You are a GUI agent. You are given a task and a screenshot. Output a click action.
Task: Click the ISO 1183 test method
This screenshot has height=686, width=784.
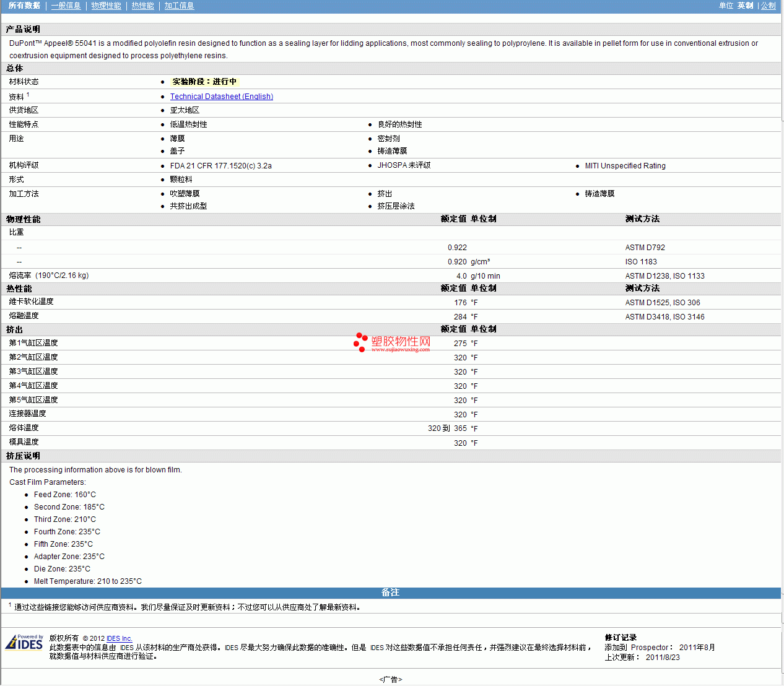[x=641, y=262]
